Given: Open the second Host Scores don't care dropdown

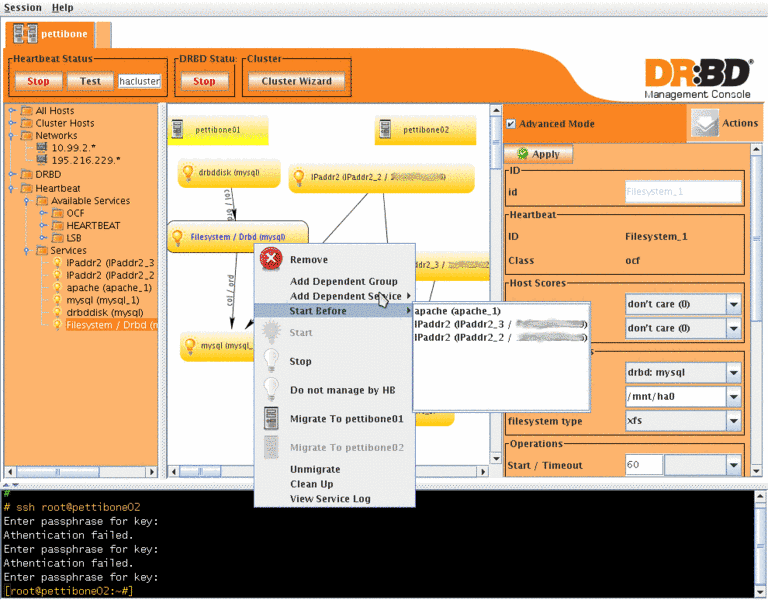Looking at the screenshot, I should pyautogui.click(x=733, y=328).
